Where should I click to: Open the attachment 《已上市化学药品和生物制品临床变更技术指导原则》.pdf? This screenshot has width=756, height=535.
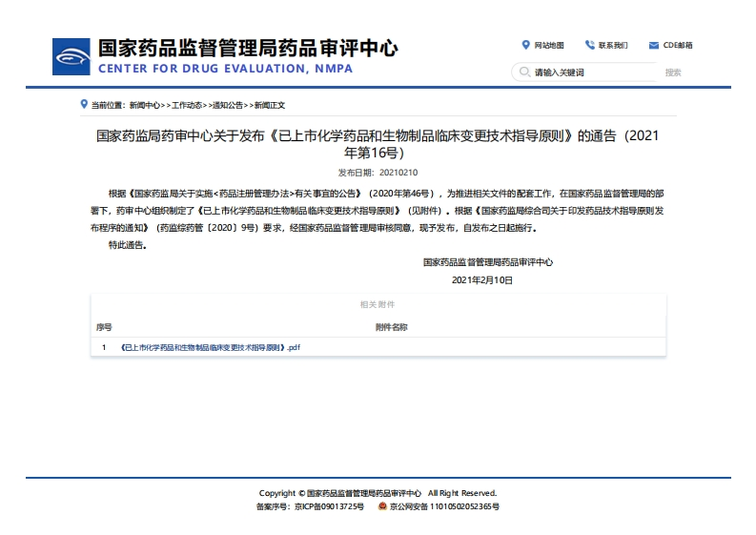pyautogui.click(x=211, y=347)
